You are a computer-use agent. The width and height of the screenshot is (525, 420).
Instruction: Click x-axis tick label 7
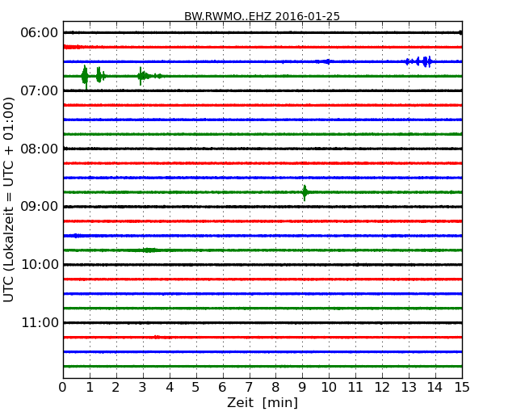coord(249,388)
